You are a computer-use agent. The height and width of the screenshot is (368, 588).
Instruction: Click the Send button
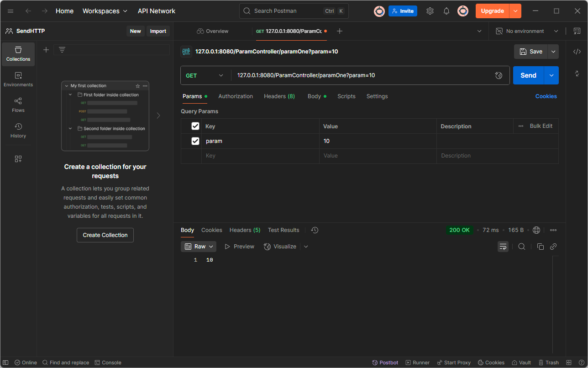click(529, 75)
